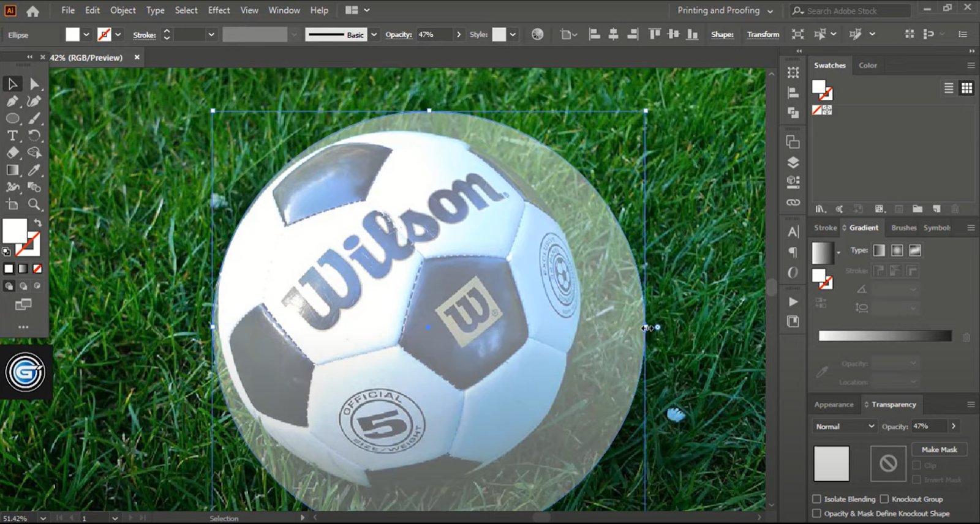Open the Links panel icon

click(x=793, y=202)
